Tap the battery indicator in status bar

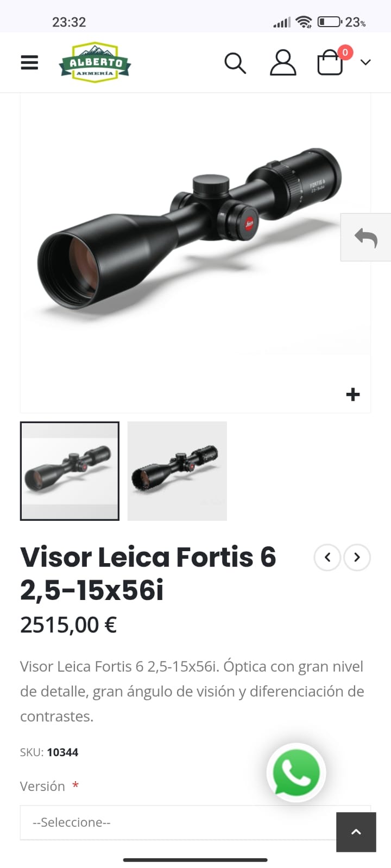click(x=329, y=22)
